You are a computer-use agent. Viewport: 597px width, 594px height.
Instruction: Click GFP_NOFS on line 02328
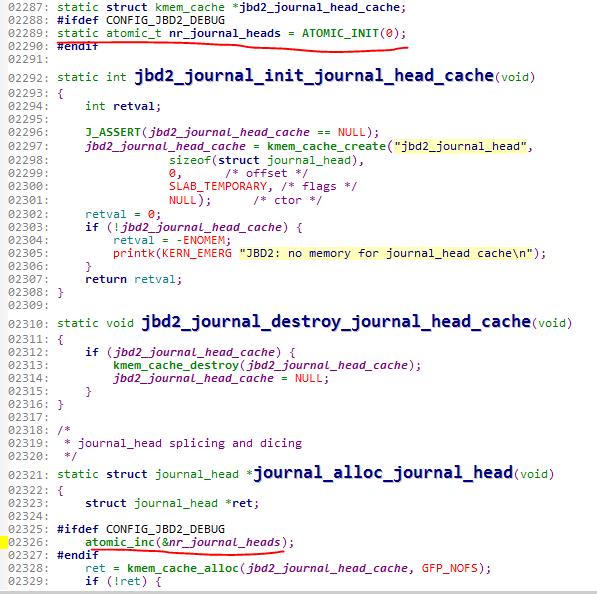(449, 568)
